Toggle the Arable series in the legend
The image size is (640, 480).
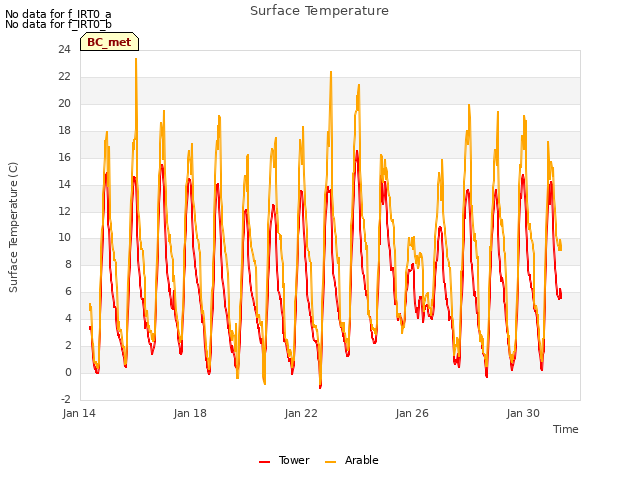[351, 460]
